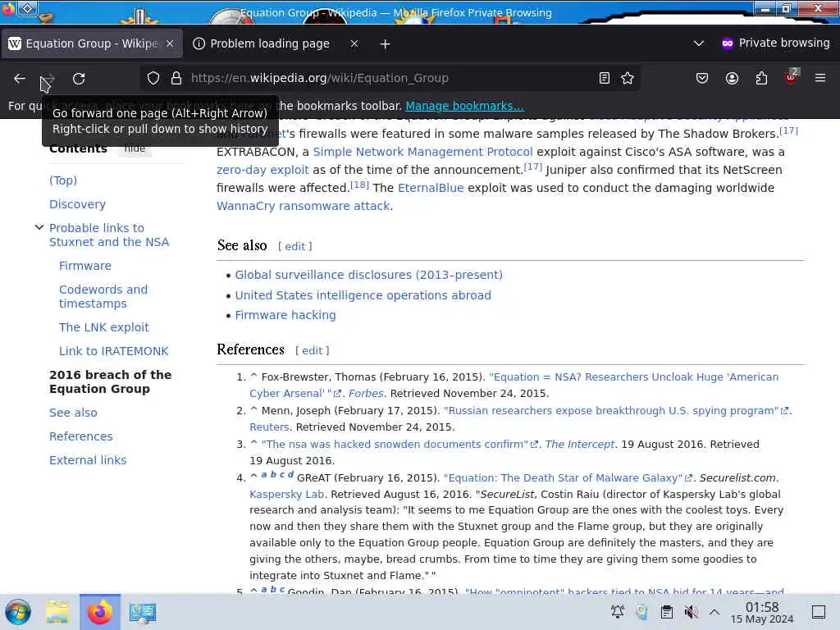Screen dimensions: 840x630
Task: Toggle reader view icon
Action: pos(605,78)
